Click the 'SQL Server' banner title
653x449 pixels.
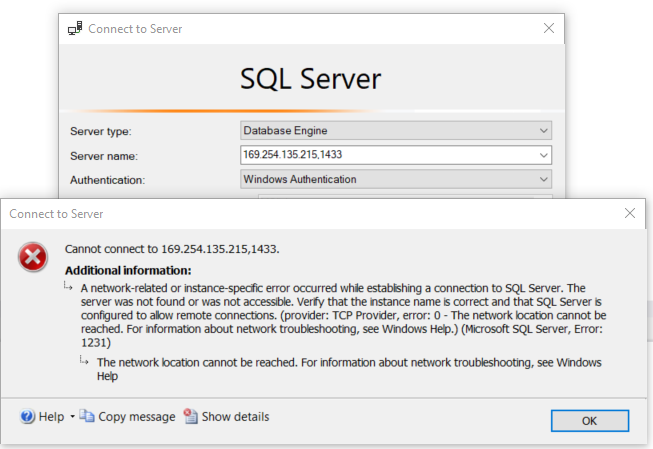pos(311,78)
